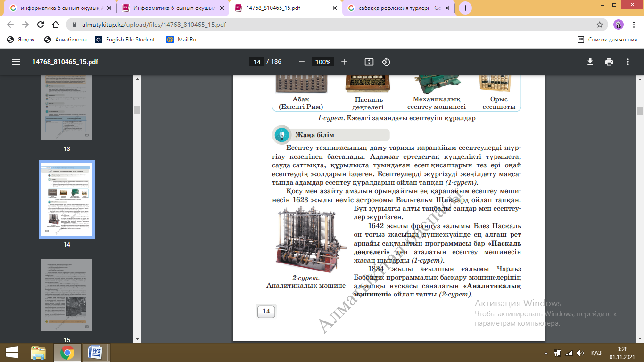Click the zoom out minus icon

click(302, 62)
